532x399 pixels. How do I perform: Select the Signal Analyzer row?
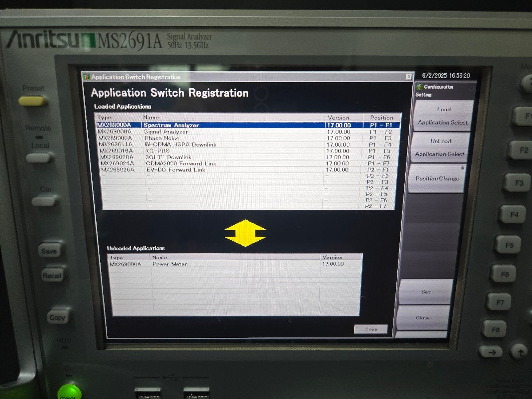248,132
